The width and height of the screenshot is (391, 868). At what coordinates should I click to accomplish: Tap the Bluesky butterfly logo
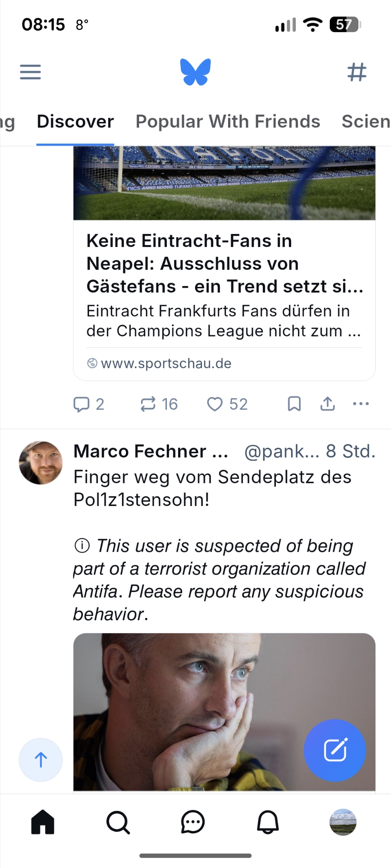pos(195,72)
